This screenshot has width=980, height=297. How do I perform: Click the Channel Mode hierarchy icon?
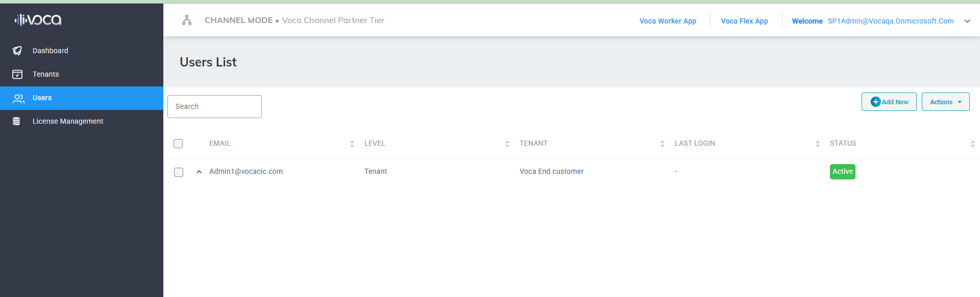(187, 20)
